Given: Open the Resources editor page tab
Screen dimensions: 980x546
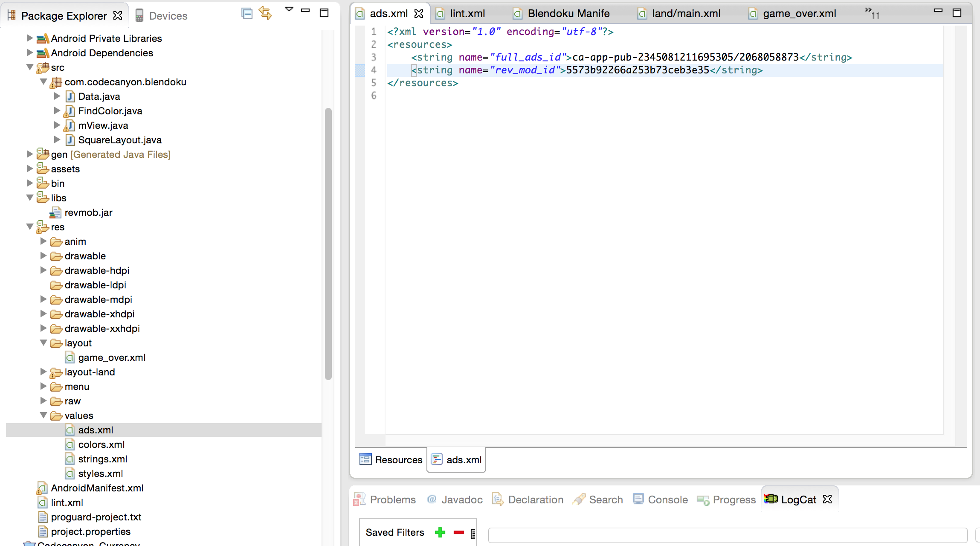Looking at the screenshot, I should pyautogui.click(x=391, y=460).
